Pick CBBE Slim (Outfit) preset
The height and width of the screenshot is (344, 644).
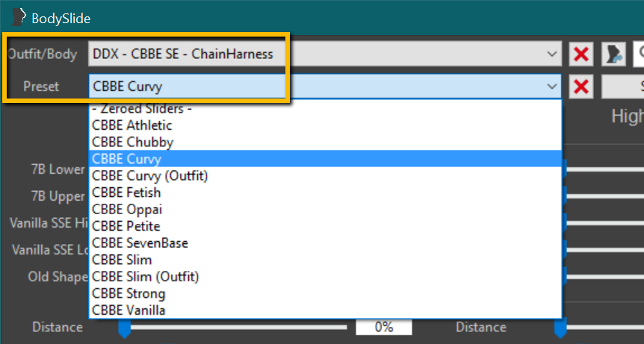coord(325,276)
